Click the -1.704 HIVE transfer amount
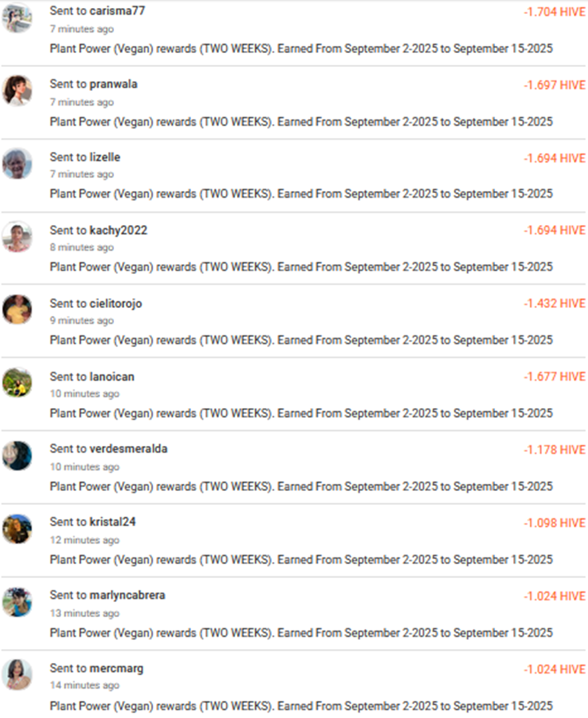The height and width of the screenshot is (718, 588). pos(554,12)
